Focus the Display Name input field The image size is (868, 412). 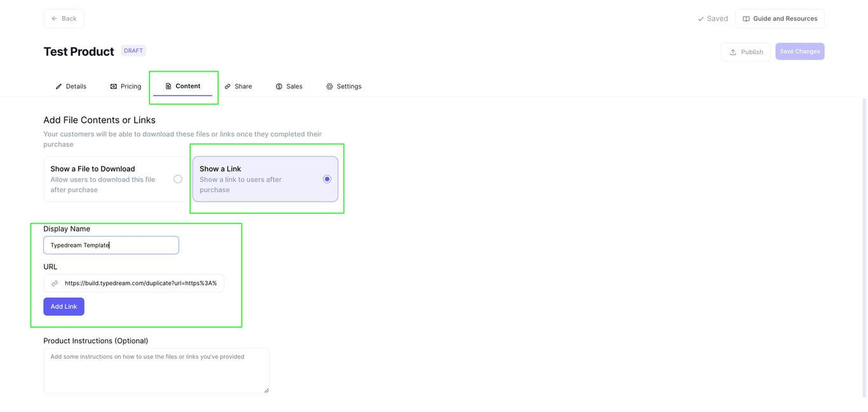[111, 245]
